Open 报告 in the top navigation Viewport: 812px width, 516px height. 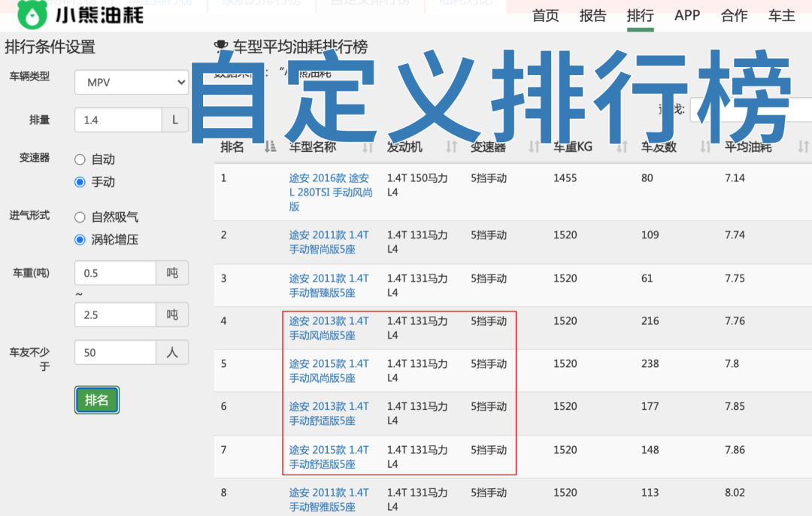click(592, 16)
